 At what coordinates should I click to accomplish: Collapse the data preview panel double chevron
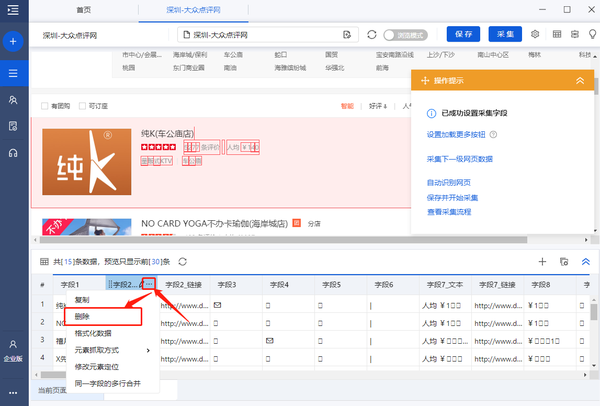[585, 262]
